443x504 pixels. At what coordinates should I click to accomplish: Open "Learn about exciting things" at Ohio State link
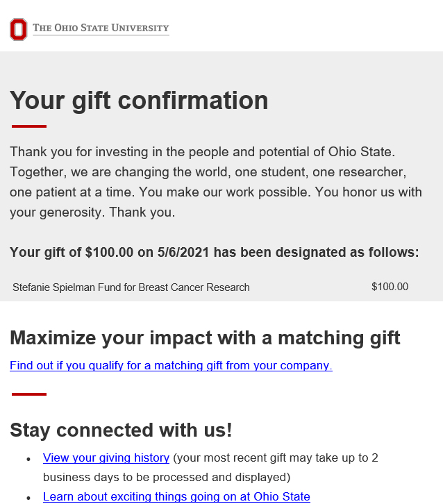(x=176, y=496)
